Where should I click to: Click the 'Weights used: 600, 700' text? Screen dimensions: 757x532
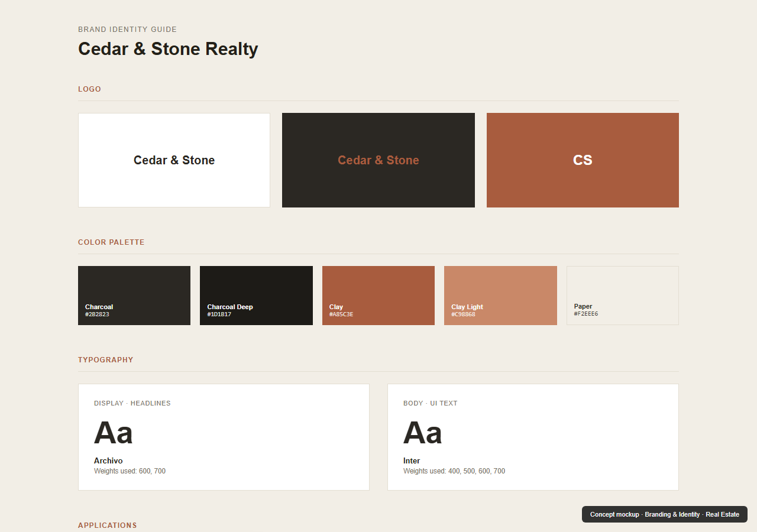coord(130,471)
